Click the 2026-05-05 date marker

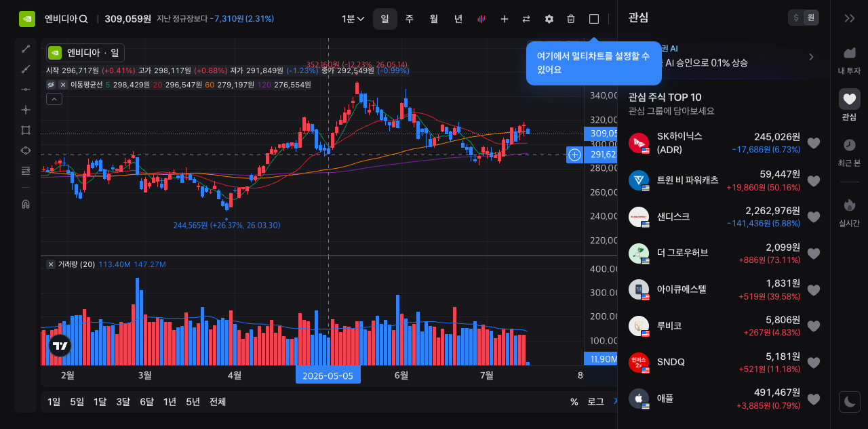tap(328, 375)
